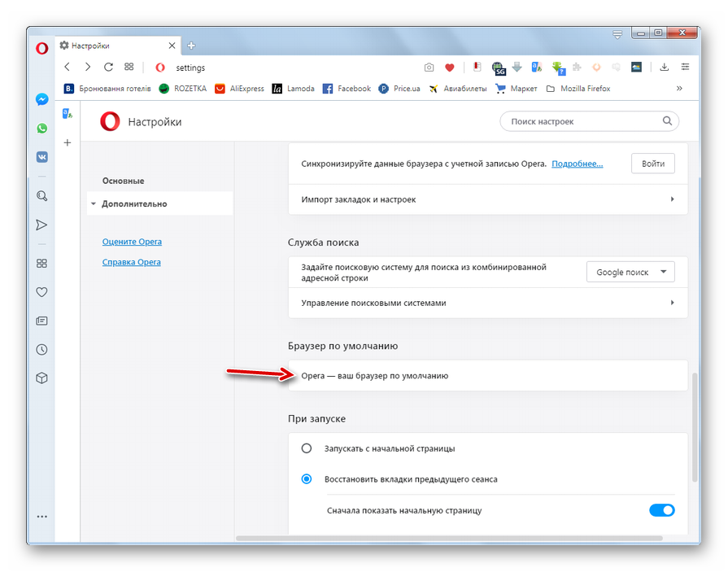The width and height of the screenshot is (728, 572).
Task: Open translator panel in inner sidebar
Action: pyautogui.click(x=68, y=113)
